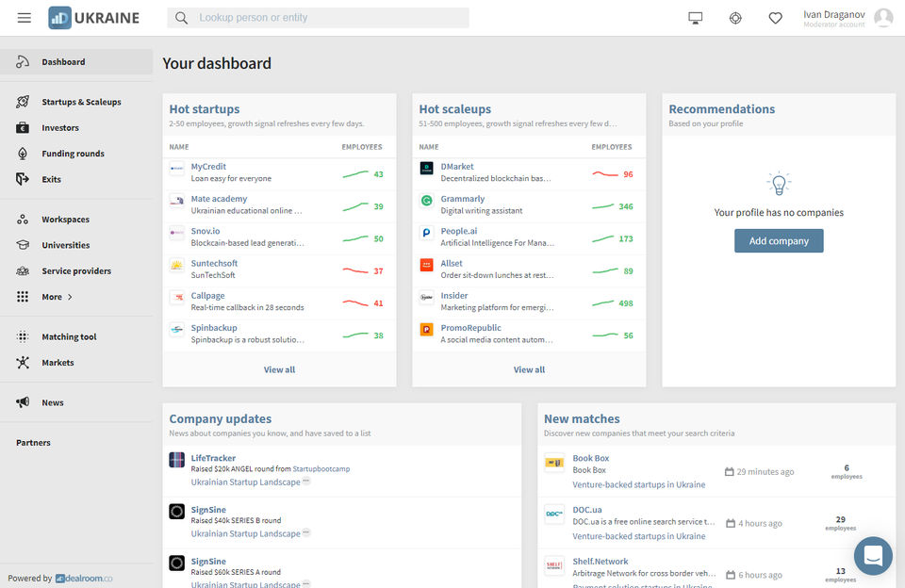905x588 pixels.
Task: Open the Investors section
Action: 60,127
